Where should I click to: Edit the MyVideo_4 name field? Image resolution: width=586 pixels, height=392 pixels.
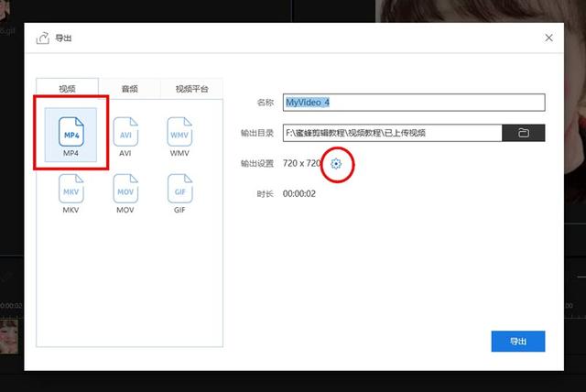pyautogui.click(x=414, y=103)
